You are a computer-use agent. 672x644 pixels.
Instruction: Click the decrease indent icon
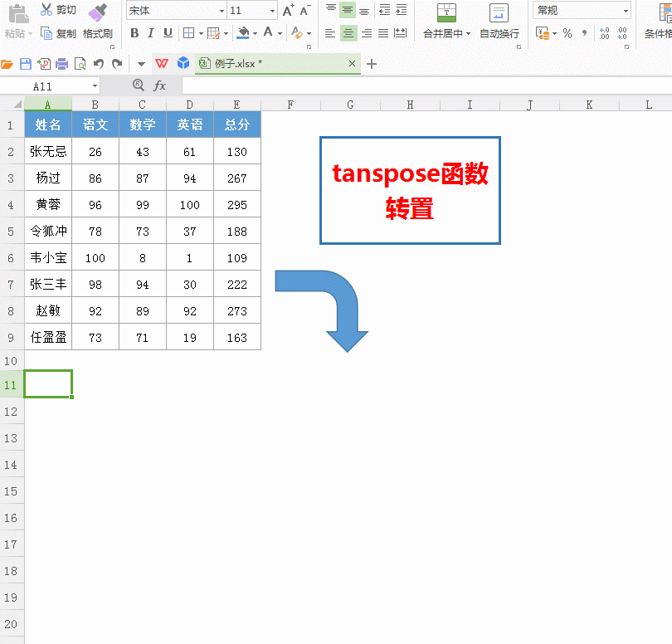tap(385, 9)
